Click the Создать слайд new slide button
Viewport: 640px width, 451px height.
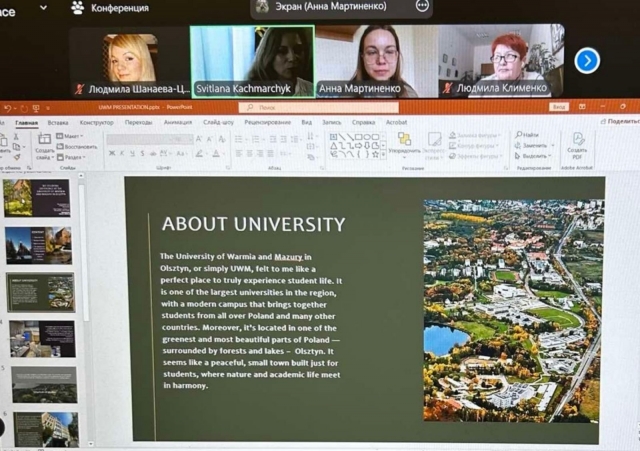pyautogui.click(x=44, y=146)
